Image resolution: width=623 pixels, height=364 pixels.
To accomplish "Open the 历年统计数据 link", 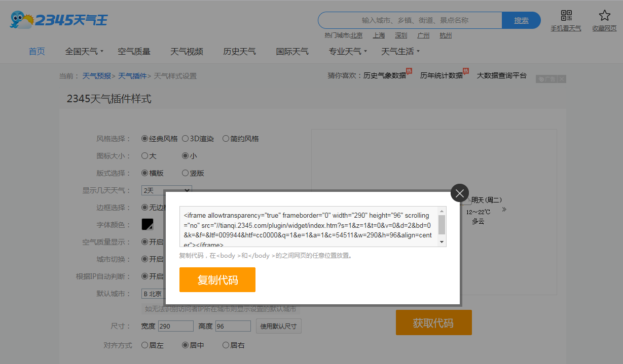I will pyautogui.click(x=442, y=75).
